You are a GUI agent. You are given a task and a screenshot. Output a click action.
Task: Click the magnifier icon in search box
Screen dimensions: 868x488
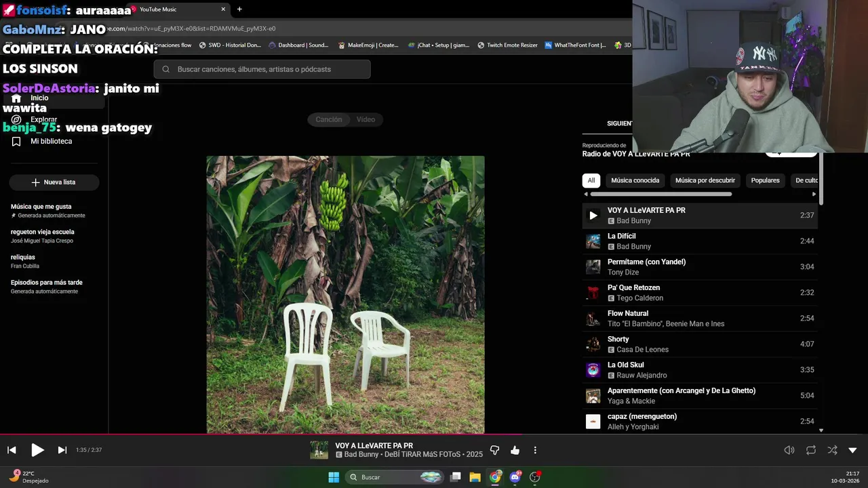point(165,69)
